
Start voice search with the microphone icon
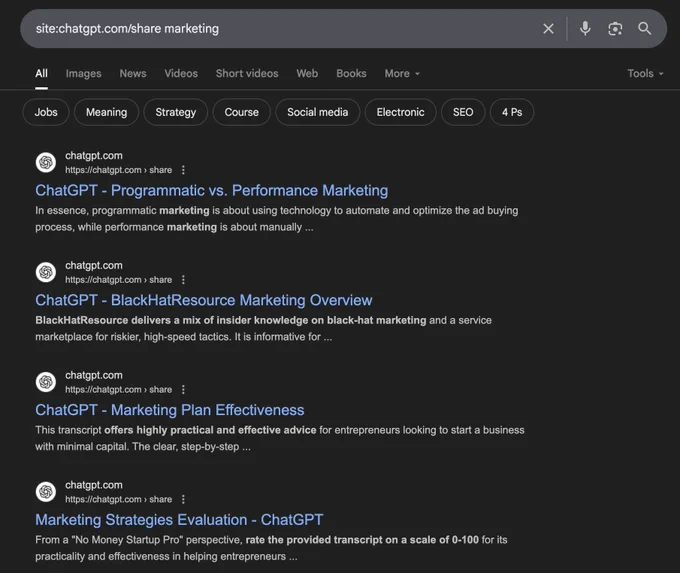click(585, 29)
